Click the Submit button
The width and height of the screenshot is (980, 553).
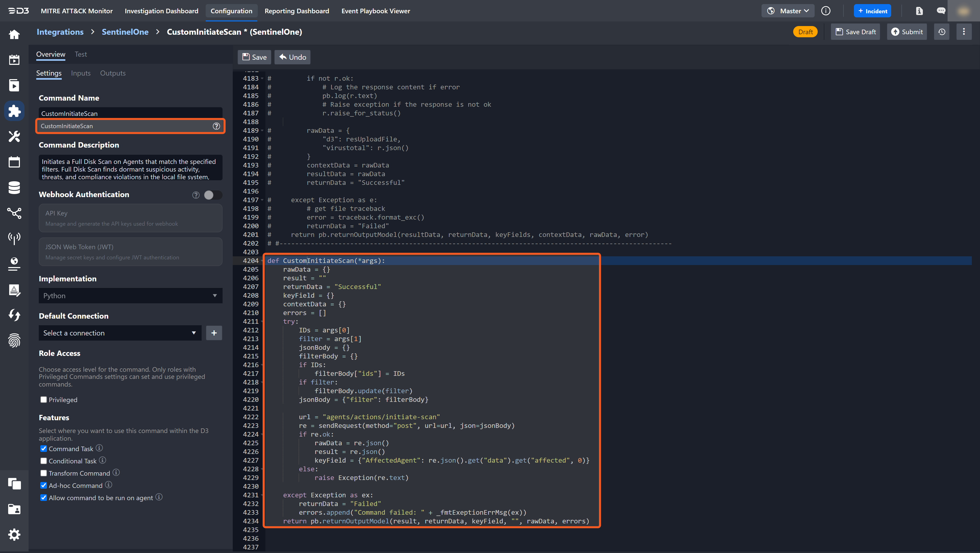tap(907, 32)
